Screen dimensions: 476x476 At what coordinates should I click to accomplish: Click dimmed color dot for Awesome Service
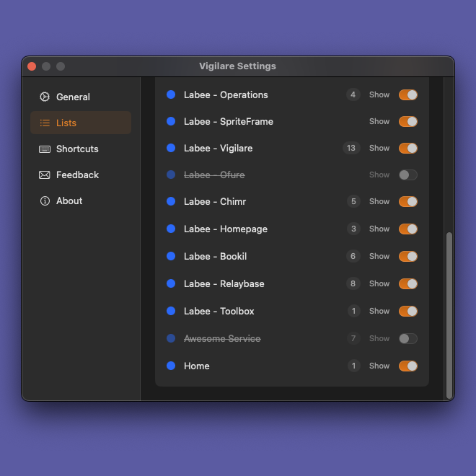click(171, 338)
